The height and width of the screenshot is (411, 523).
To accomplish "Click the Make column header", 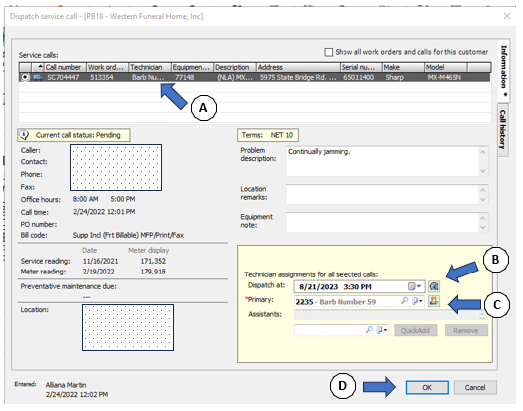I will click(x=403, y=67).
